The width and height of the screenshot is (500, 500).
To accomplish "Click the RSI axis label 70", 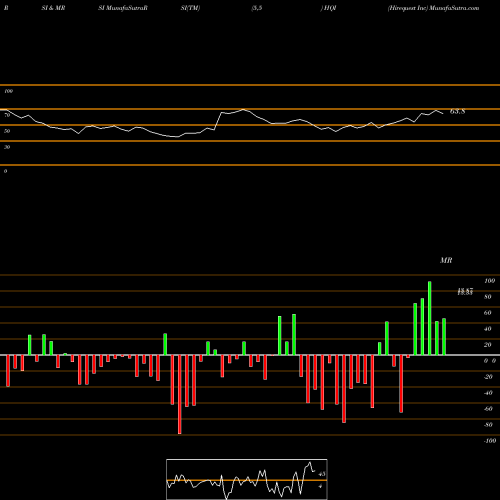I will tap(7, 115).
